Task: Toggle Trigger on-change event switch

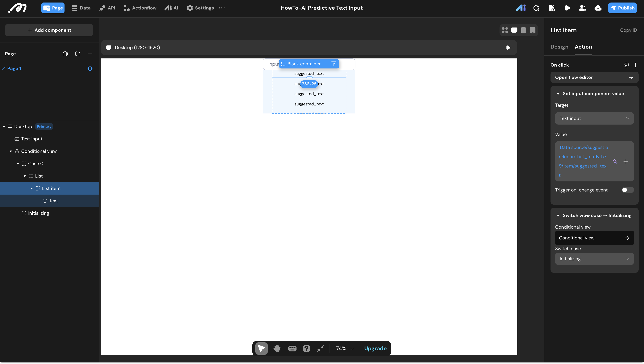Action: pos(627,190)
